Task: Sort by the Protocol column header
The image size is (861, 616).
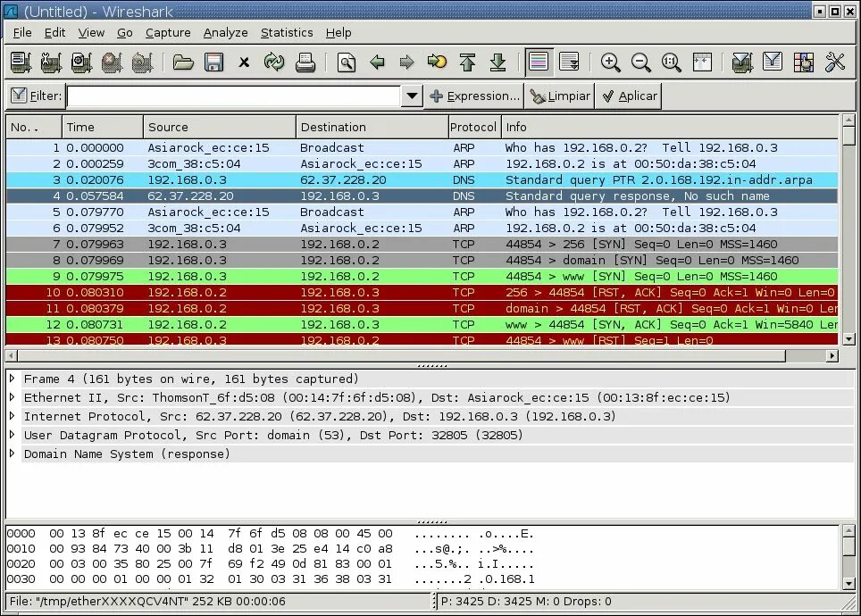Action: (473, 127)
